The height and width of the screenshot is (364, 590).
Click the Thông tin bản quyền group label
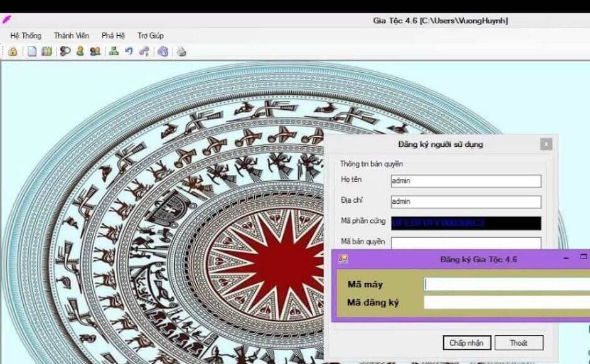pyautogui.click(x=372, y=164)
